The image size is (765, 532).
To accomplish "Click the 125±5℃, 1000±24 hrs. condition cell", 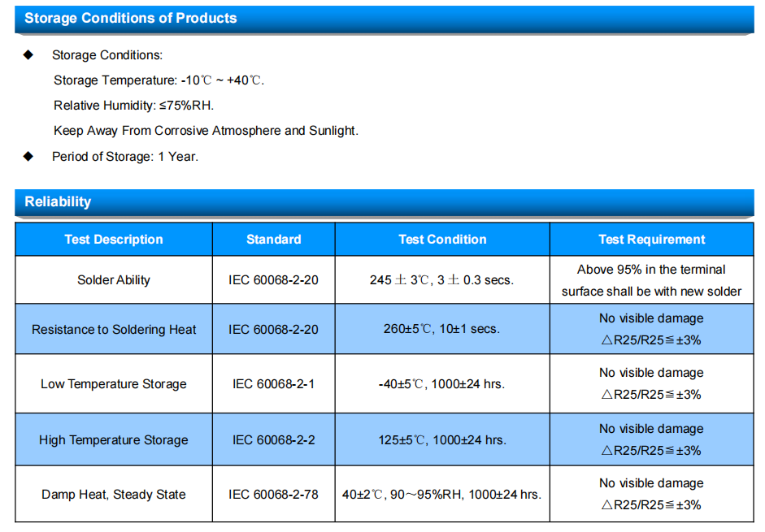I will point(442,439).
